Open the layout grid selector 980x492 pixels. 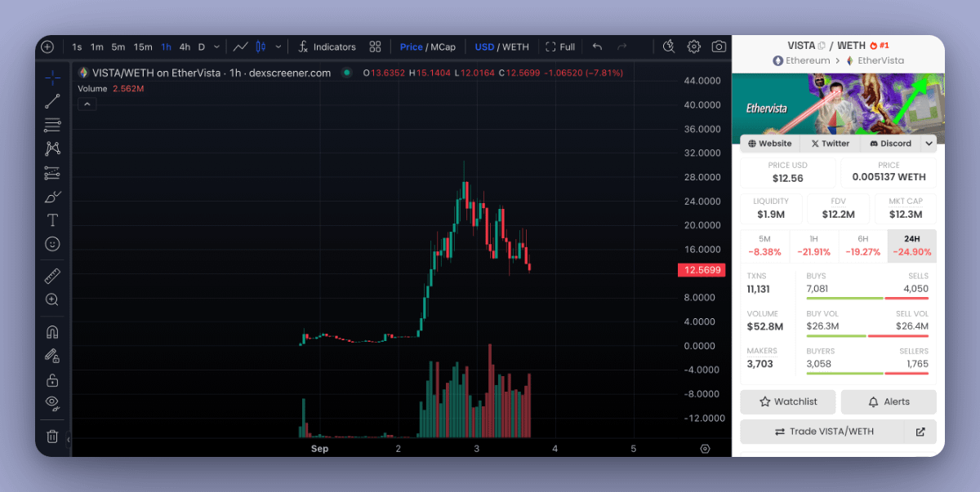pyautogui.click(x=375, y=47)
